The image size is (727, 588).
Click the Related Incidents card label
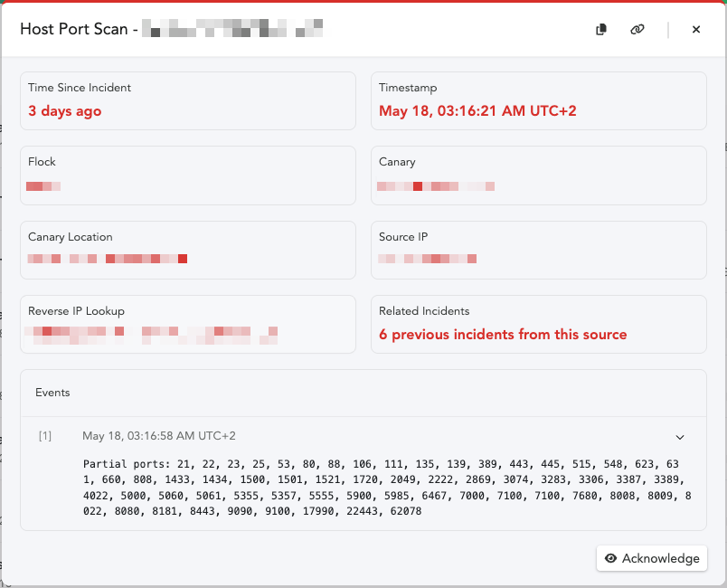424,311
